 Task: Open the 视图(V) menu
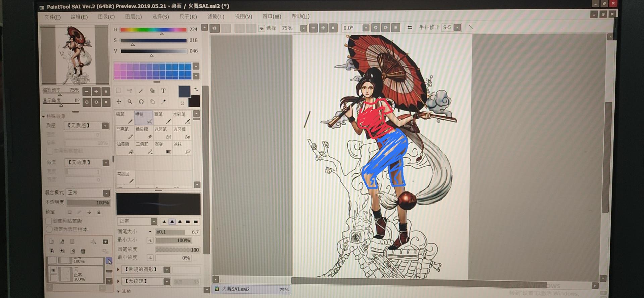point(244,16)
